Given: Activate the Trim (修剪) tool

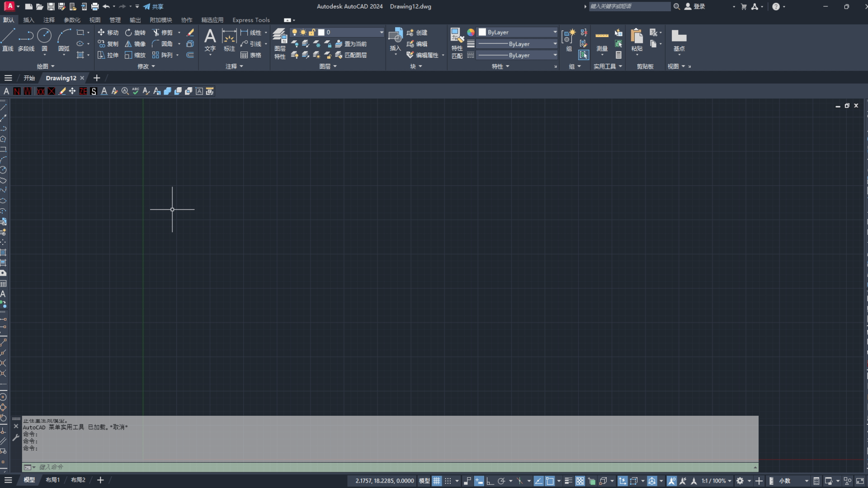Looking at the screenshot, I should pyautogui.click(x=163, y=33).
